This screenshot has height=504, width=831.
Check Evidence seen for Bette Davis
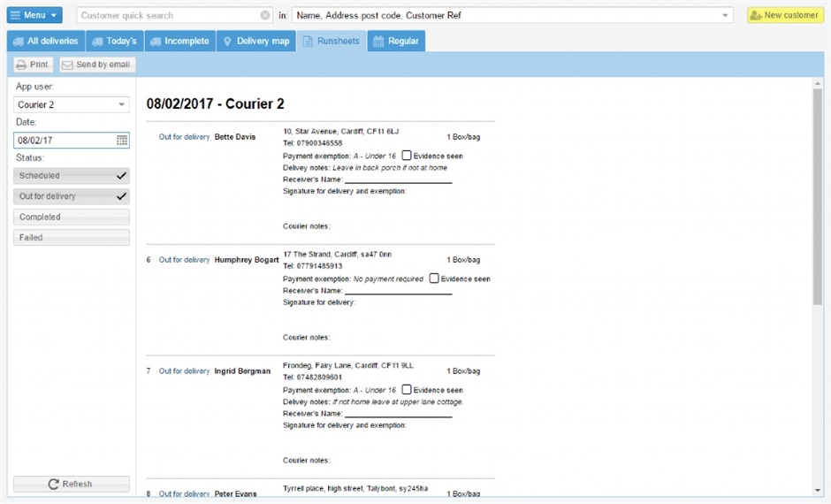(407, 156)
